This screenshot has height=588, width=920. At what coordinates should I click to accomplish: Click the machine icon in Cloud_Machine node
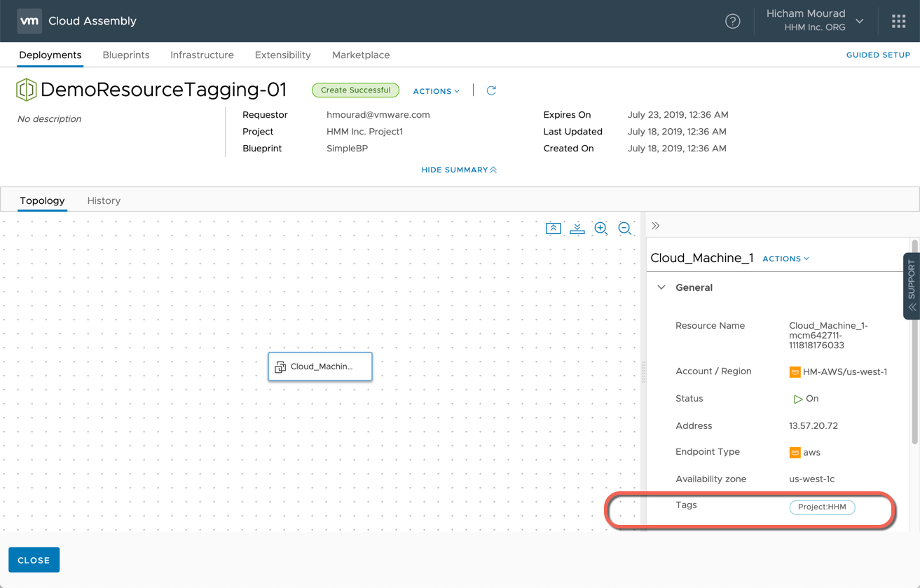tap(280, 367)
